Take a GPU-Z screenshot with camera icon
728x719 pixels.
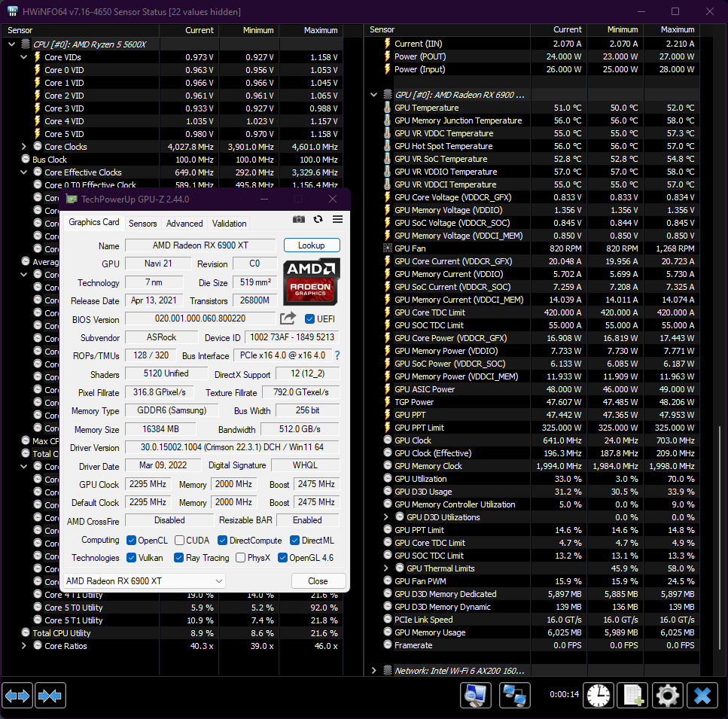299,219
